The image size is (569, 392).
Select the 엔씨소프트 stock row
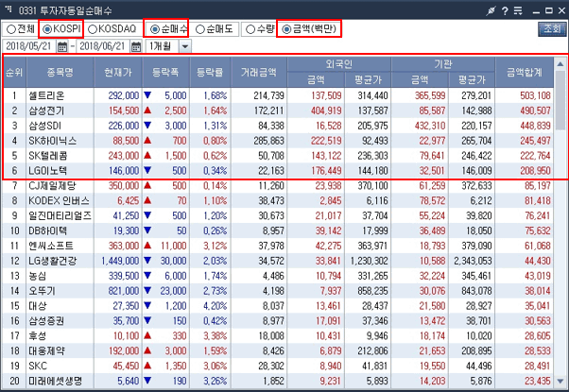click(279, 246)
